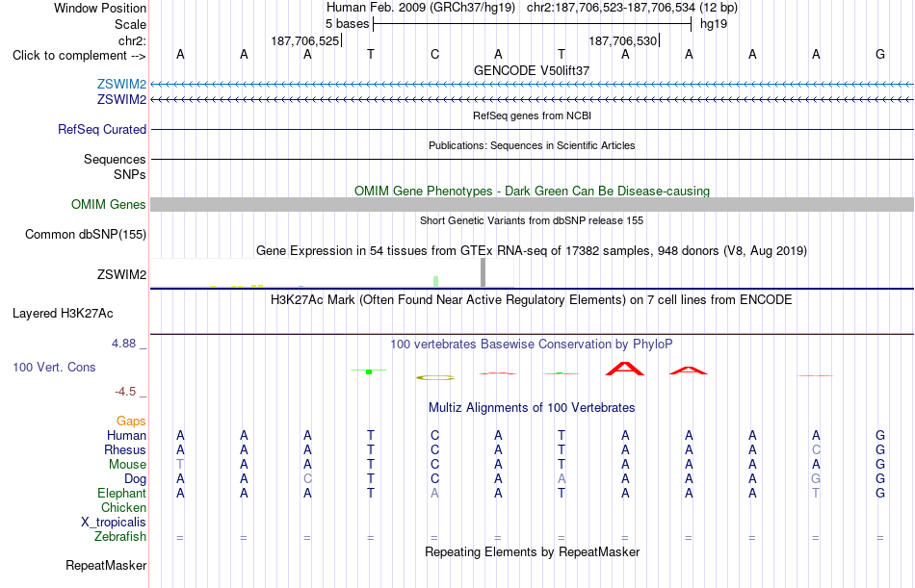Click the 'Common dbSNP(155)' label
Viewport: 915px width, 588px height.
[85, 235]
